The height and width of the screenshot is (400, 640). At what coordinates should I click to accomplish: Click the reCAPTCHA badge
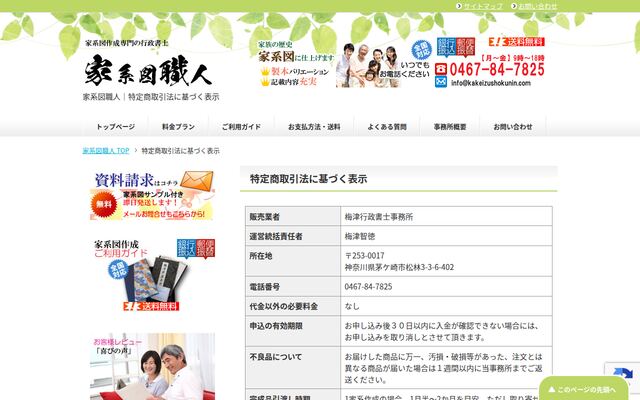pos(622,375)
